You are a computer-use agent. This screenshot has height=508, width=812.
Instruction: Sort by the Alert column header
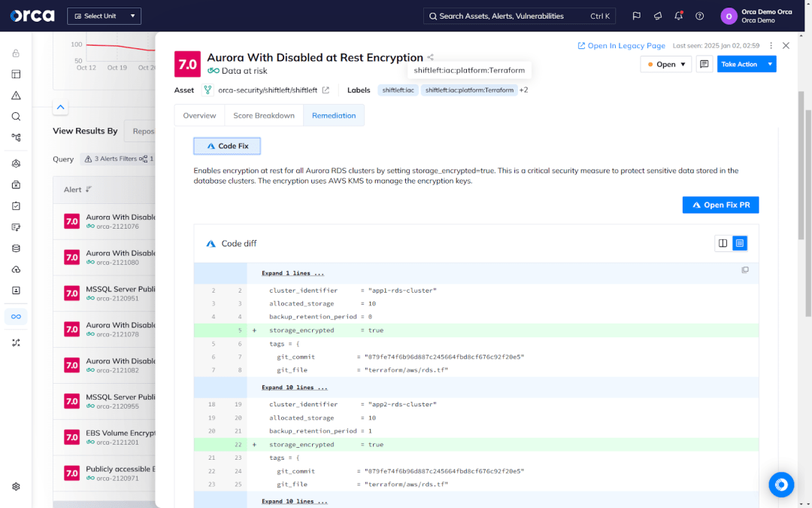click(x=77, y=190)
